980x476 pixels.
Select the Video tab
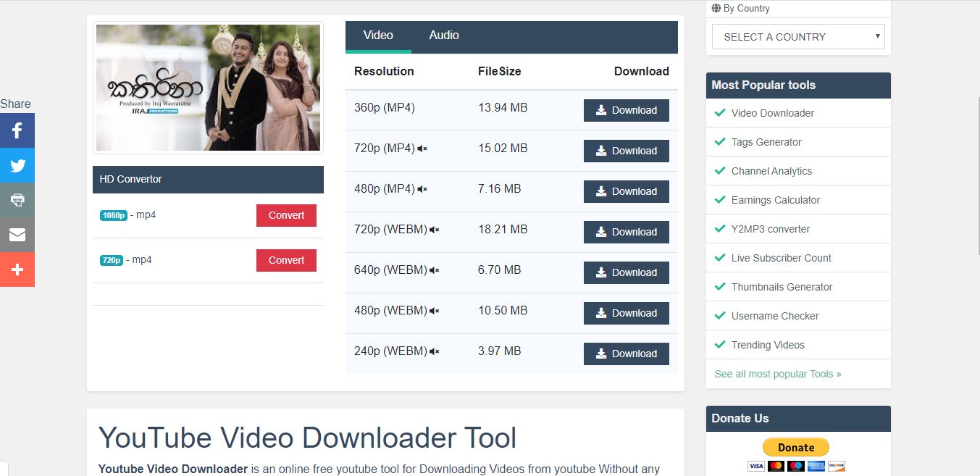point(378,36)
